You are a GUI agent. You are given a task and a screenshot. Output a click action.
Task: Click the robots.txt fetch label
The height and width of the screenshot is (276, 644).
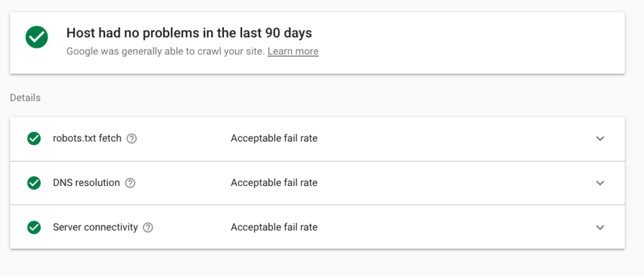(87, 138)
